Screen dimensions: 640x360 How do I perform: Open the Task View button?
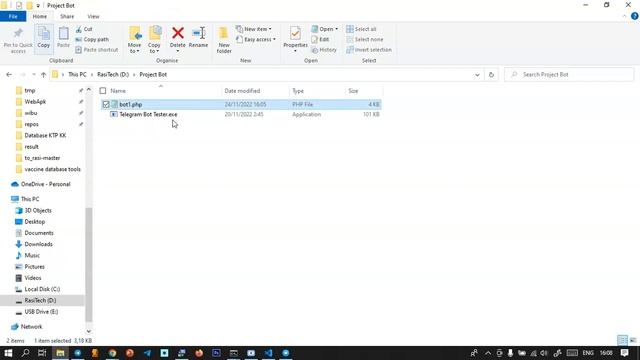[42, 353]
